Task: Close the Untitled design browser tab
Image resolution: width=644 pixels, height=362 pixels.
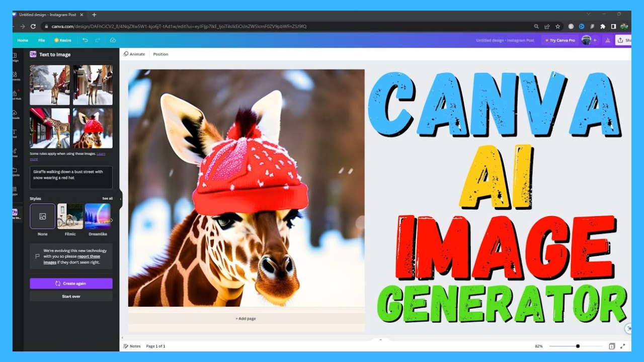Action: pos(82,15)
